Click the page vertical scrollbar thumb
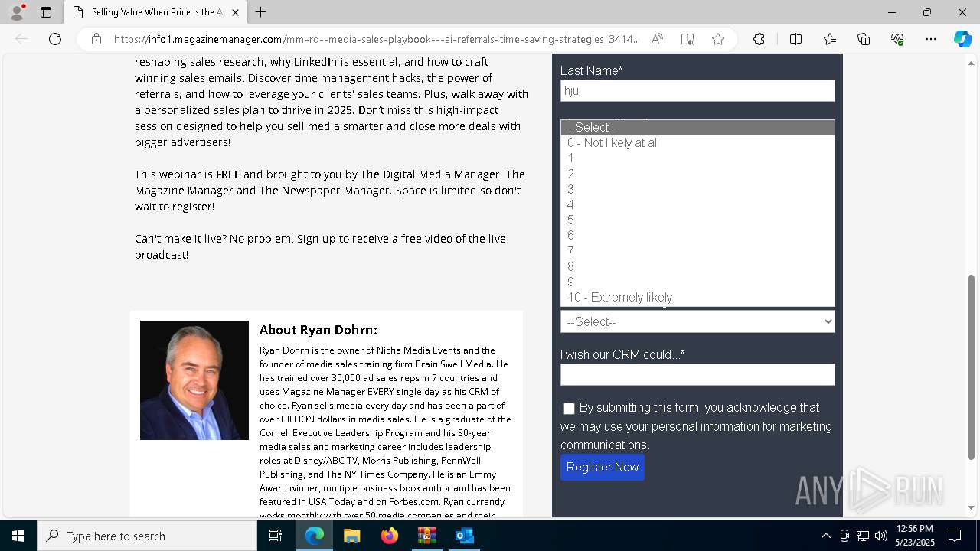 (x=972, y=367)
